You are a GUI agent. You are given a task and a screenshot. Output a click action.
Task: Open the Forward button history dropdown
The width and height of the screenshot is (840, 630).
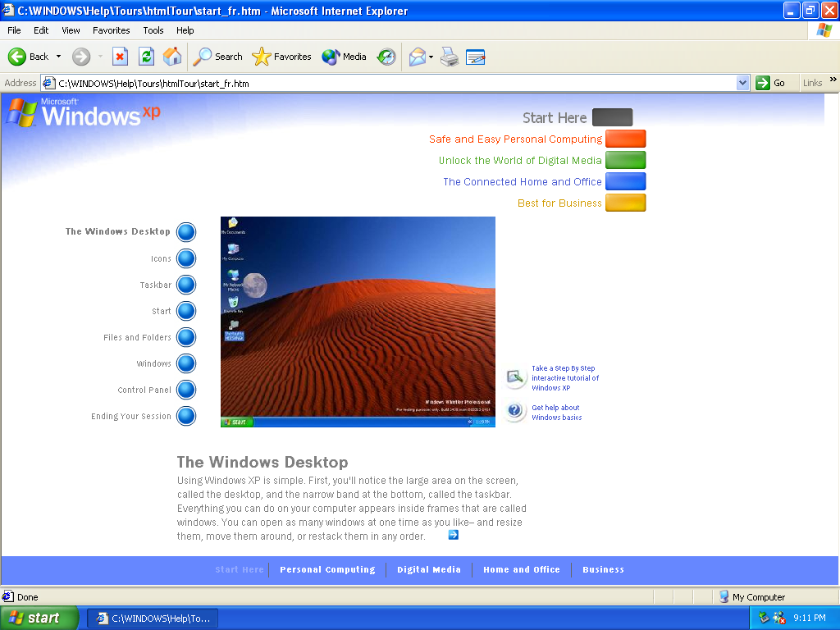100,57
